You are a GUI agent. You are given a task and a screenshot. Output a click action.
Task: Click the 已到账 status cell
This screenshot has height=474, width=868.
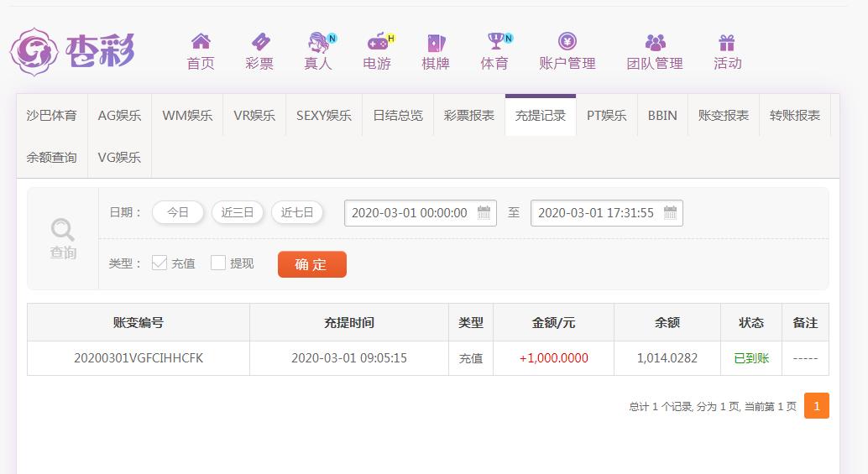(x=751, y=358)
